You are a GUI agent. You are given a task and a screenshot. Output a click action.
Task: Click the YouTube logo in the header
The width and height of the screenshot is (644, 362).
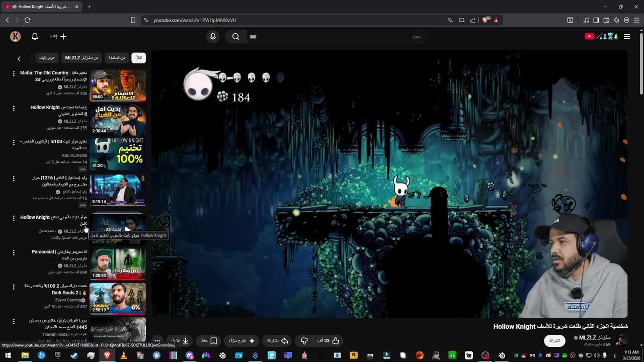coord(601,36)
